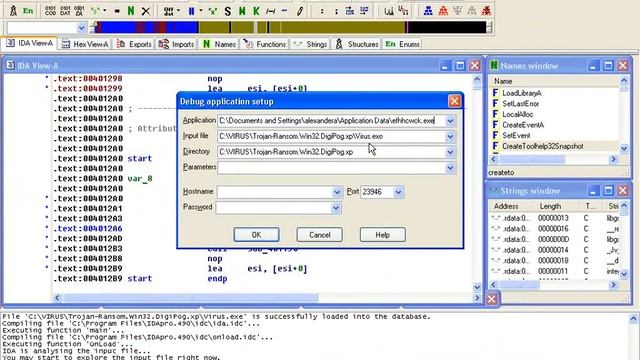Confirm debug setup with OK button

[256, 235]
